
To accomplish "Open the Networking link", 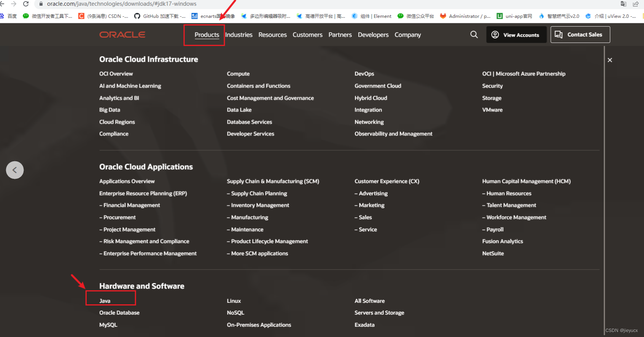I will tap(369, 122).
